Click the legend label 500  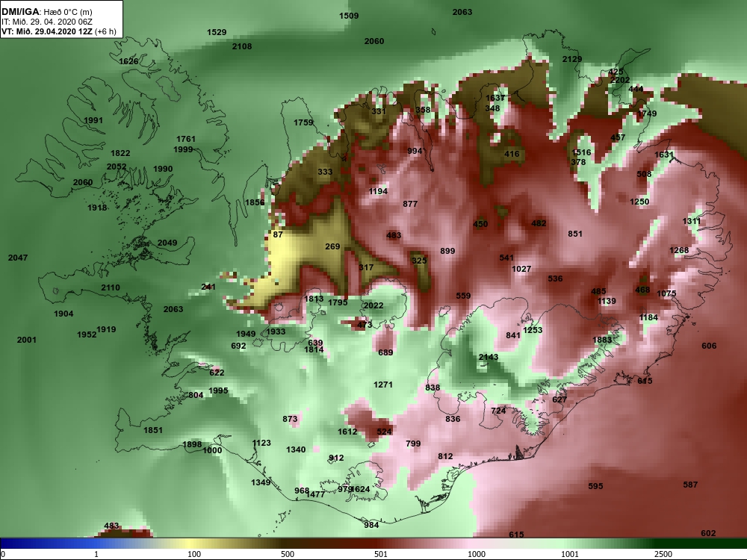pyautogui.click(x=288, y=554)
